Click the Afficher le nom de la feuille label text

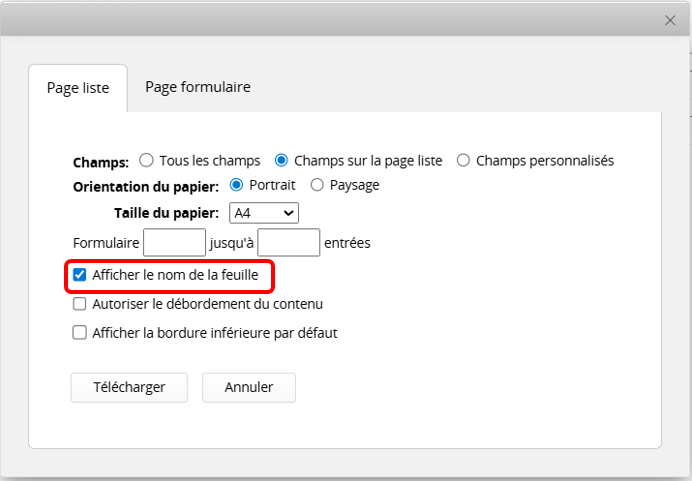(175, 274)
